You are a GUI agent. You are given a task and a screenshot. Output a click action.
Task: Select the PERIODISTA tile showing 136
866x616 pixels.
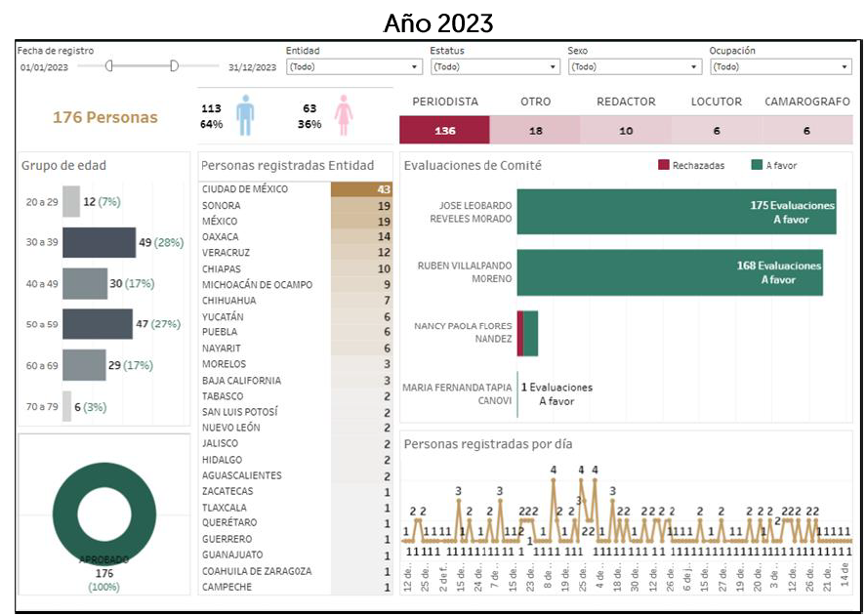pyautogui.click(x=444, y=131)
